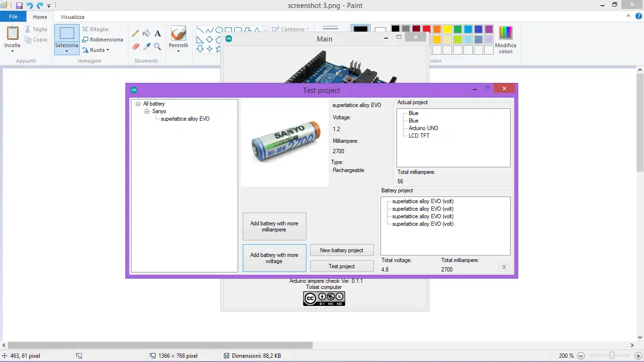This screenshot has width=644, height=362.
Task: Choose the purple color swatch
Action: tap(489, 29)
